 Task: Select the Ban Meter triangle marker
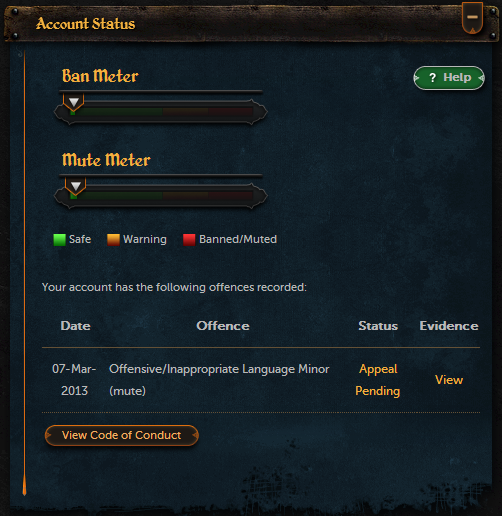[x=74, y=102]
